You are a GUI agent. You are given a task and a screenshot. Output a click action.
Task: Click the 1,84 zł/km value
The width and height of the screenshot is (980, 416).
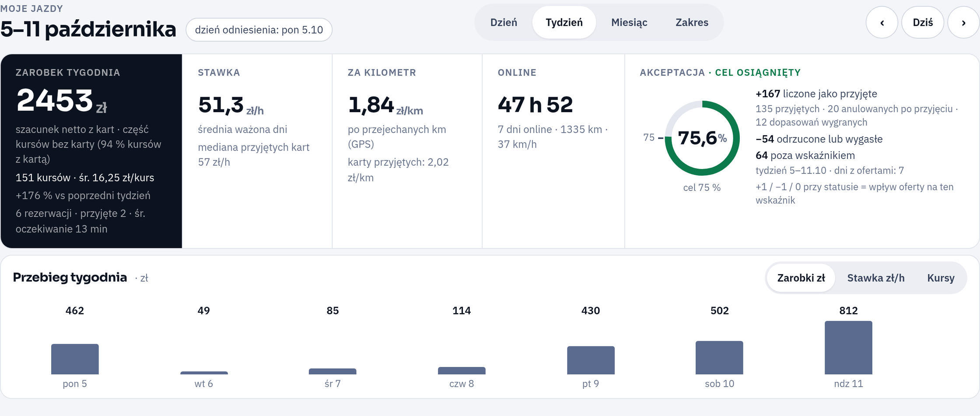click(385, 106)
